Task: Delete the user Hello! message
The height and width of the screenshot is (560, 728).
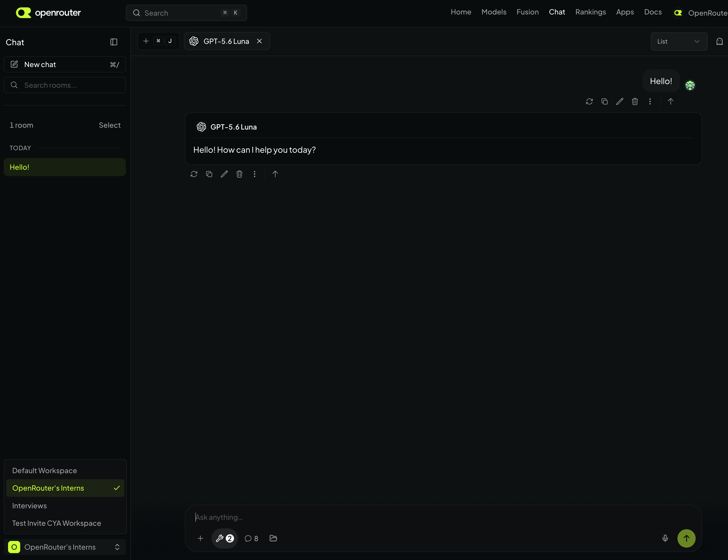Action: pyautogui.click(x=635, y=101)
